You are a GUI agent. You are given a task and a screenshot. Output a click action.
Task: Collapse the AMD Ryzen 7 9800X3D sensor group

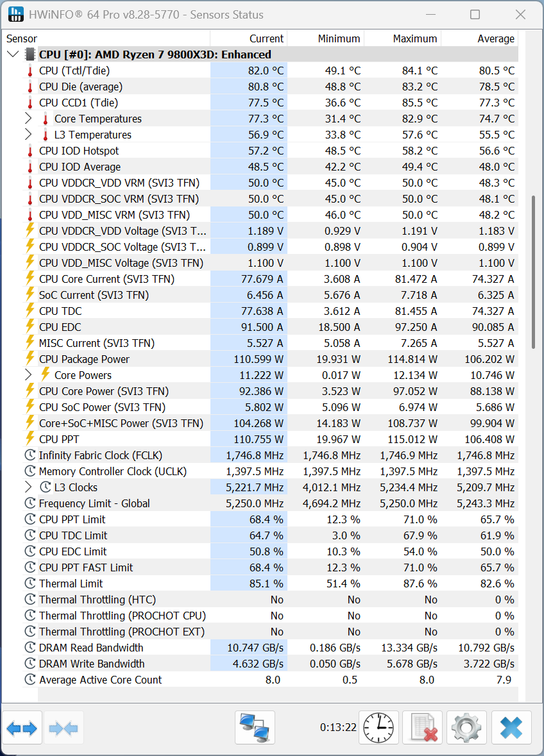13,54
